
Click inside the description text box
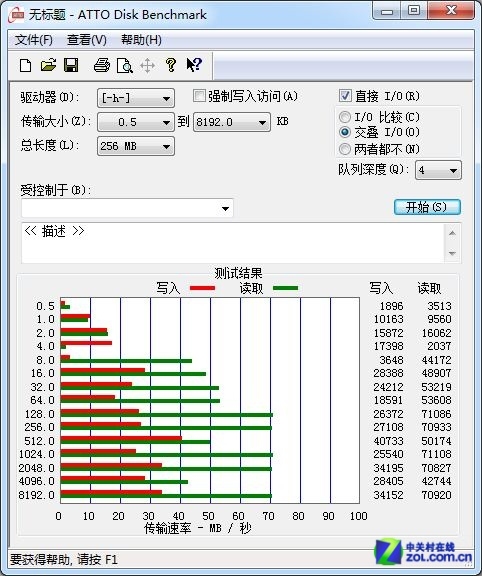[233, 242]
